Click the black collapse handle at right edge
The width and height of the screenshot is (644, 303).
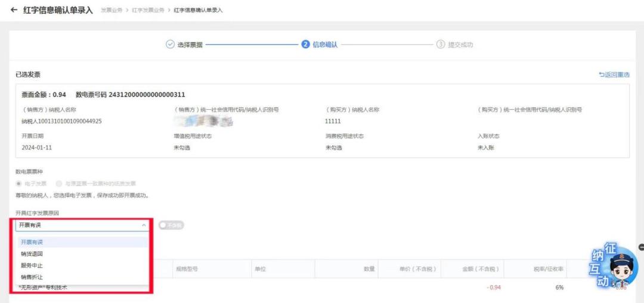pyautogui.click(x=641, y=247)
